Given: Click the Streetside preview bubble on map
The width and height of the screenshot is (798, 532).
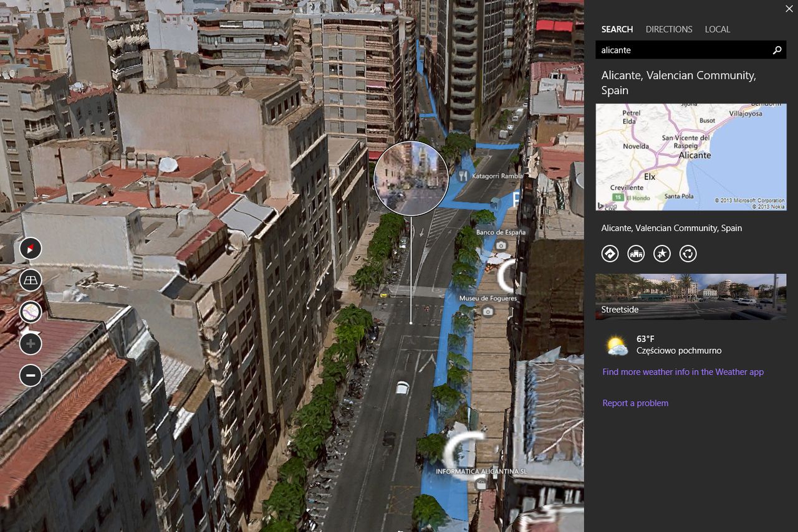Looking at the screenshot, I should click(411, 178).
